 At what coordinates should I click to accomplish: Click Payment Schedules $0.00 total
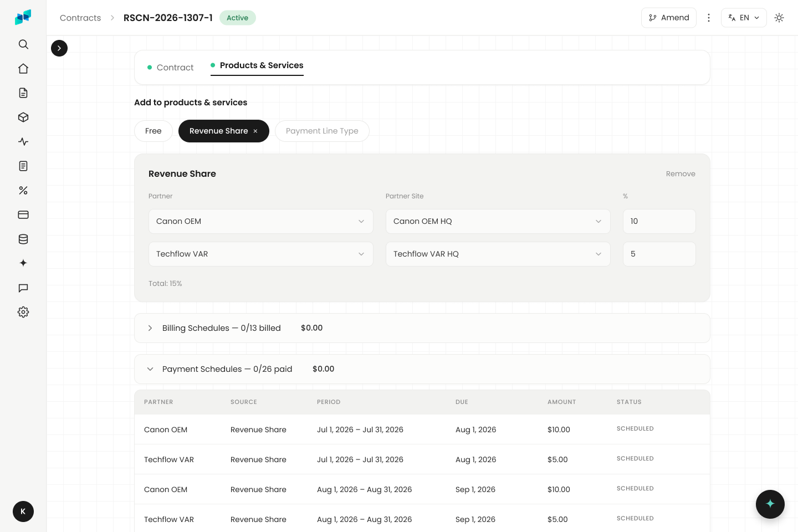324,369
